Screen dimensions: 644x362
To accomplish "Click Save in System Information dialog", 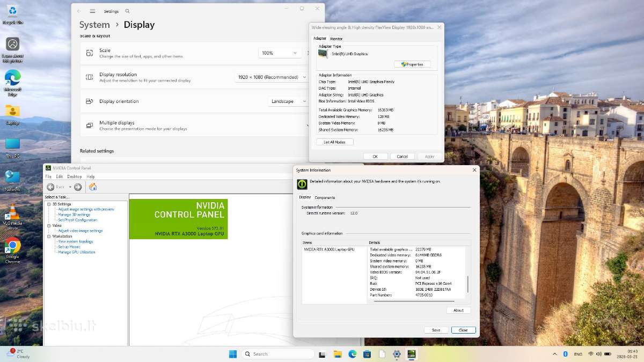I will (x=436, y=330).
